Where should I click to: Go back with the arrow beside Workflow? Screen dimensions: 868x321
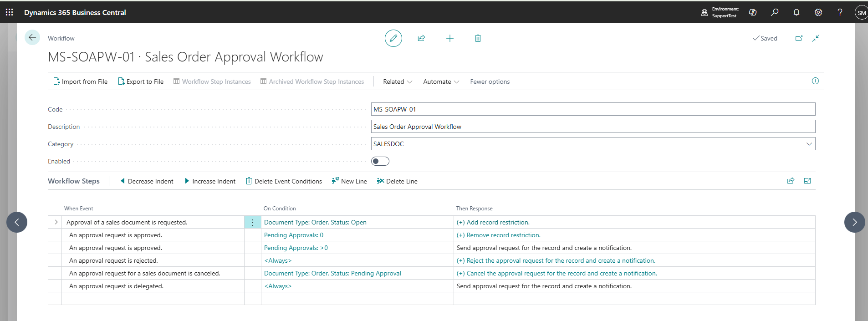point(32,38)
